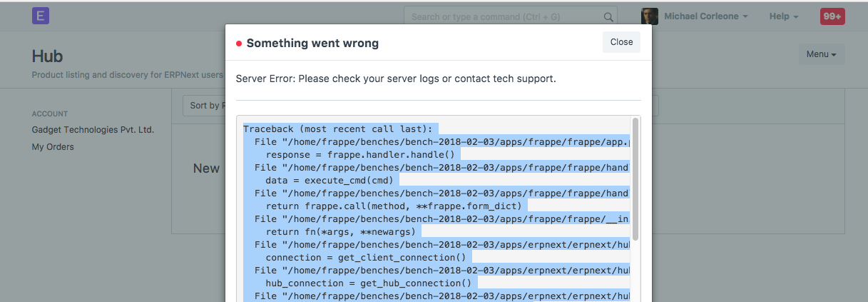This screenshot has width=868, height=302.
Task: Click the 'return fn(*args, **newargs)' line
Action: point(340,231)
